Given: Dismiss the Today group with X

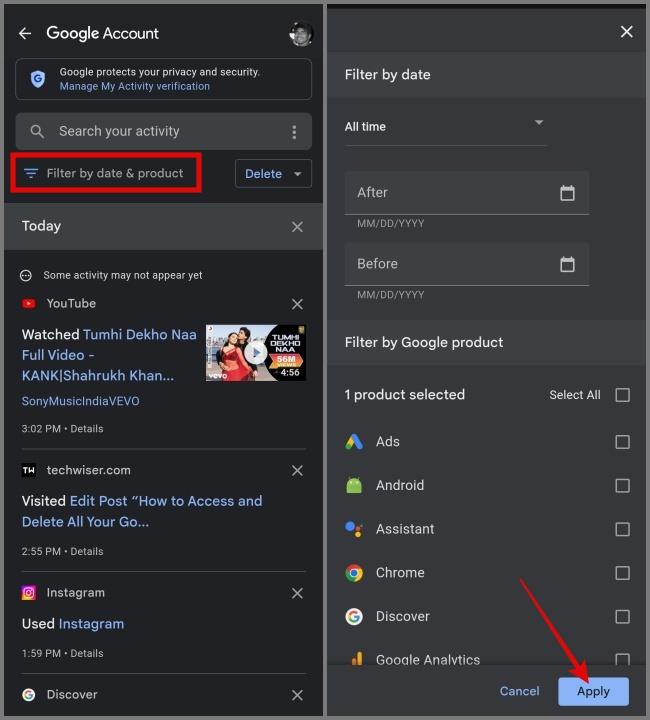Looking at the screenshot, I should pyautogui.click(x=297, y=227).
